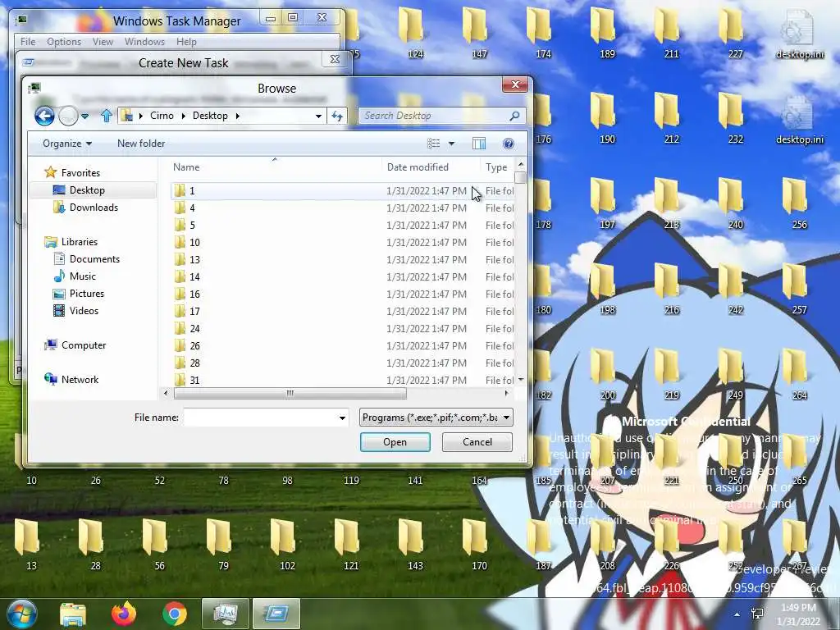840x630 pixels.
Task: Expand the address bar history dropdown
Action: point(318,116)
